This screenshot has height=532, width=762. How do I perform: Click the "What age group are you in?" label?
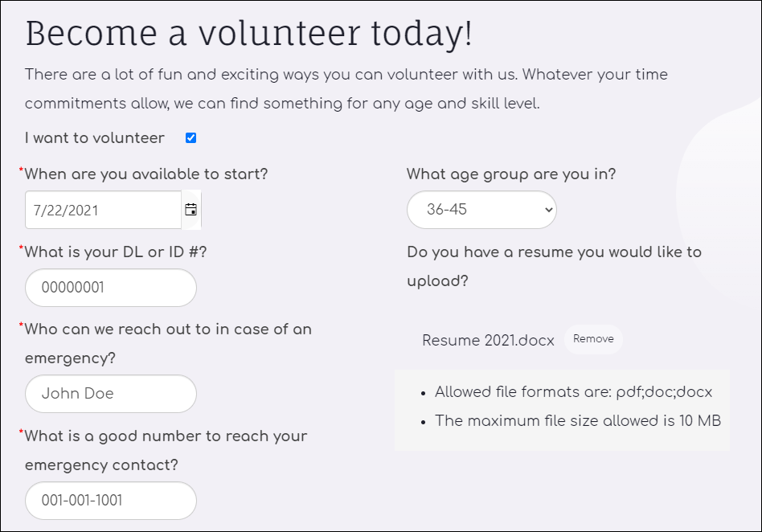511,174
